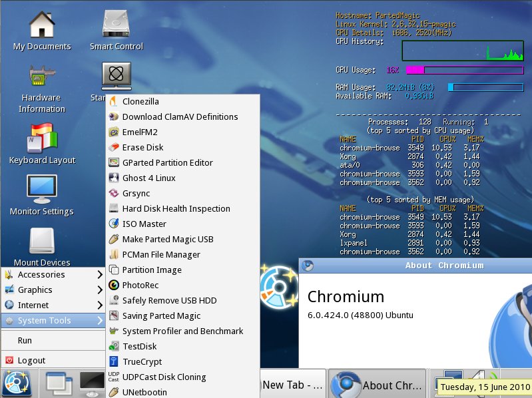Click the Xorg row in CPU usage list
Viewport: 532px width, 398px height.
point(409,156)
